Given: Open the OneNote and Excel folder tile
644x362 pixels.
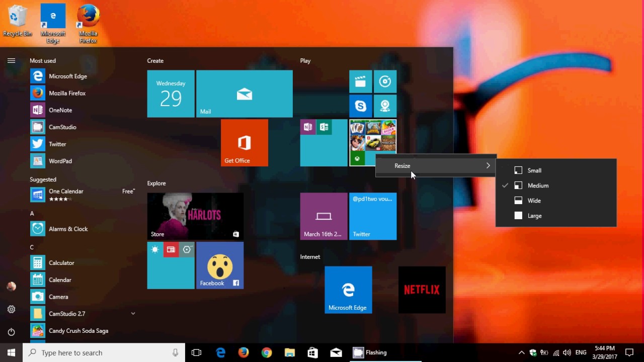Looking at the screenshot, I should (324, 143).
